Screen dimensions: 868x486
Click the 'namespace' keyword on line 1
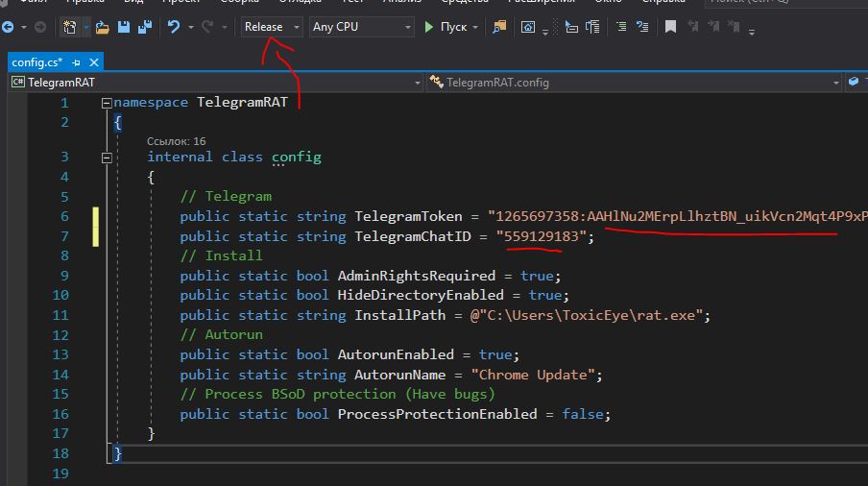click(151, 103)
